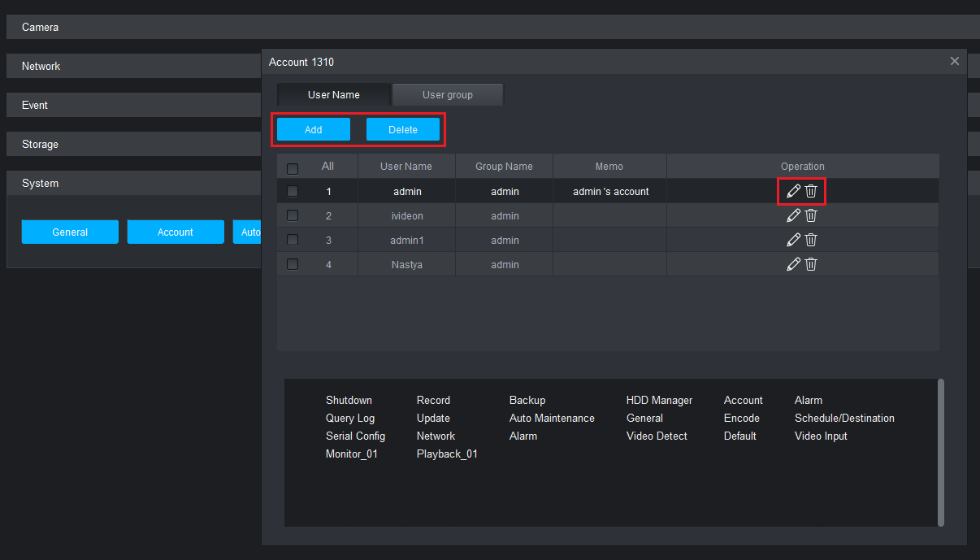Close the Account 1310 dialog
This screenshot has width=980, height=560.
point(955,61)
